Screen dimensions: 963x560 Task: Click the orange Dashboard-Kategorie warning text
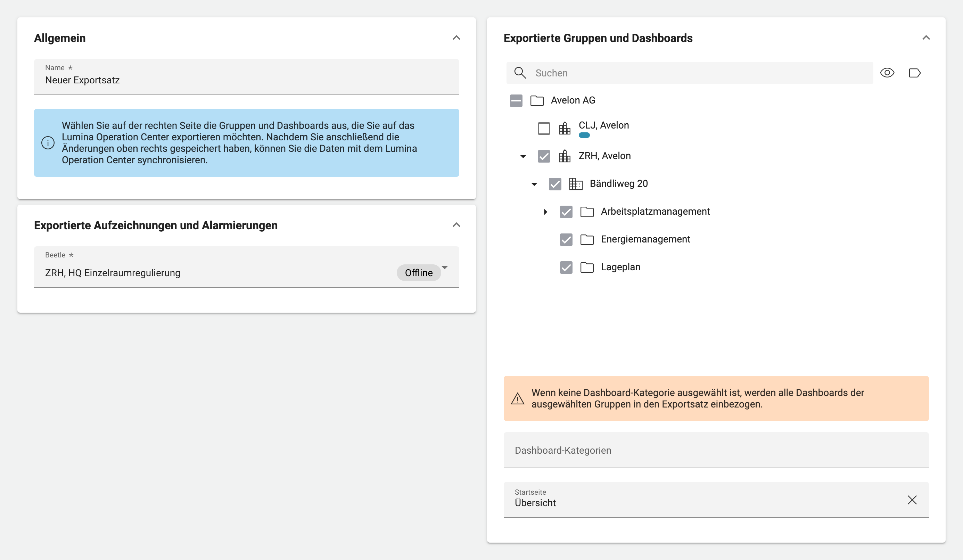coord(698,398)
